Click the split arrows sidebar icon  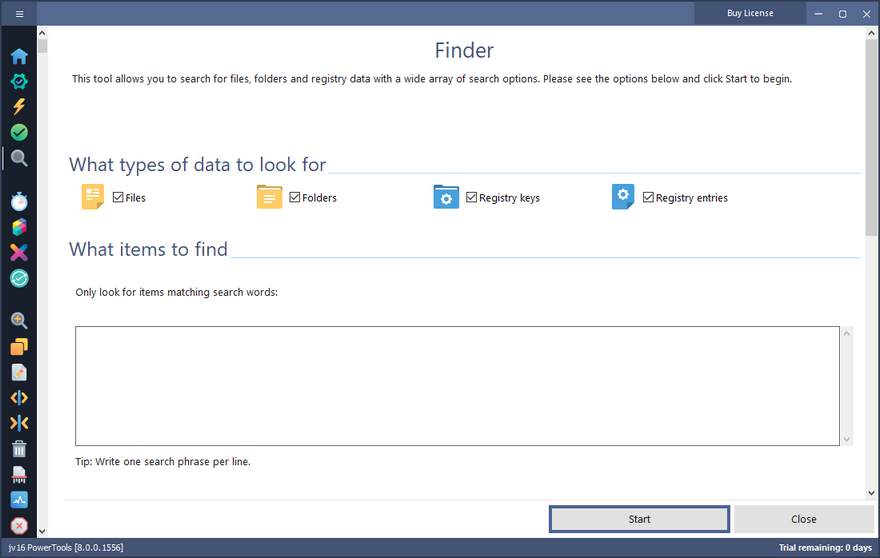[x=19, y=423]
